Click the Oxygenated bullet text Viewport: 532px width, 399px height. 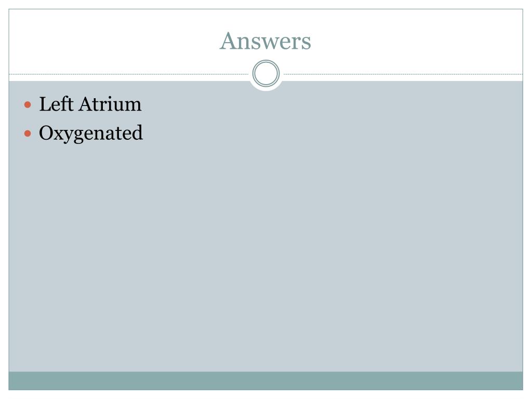(x=91, y=134)
